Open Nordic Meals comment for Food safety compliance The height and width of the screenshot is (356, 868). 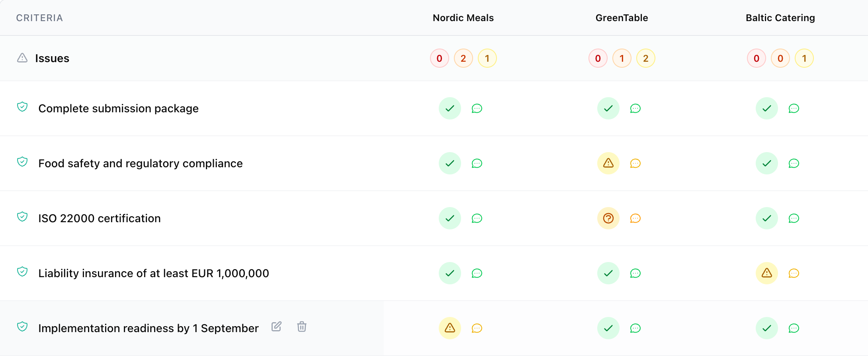477,163
